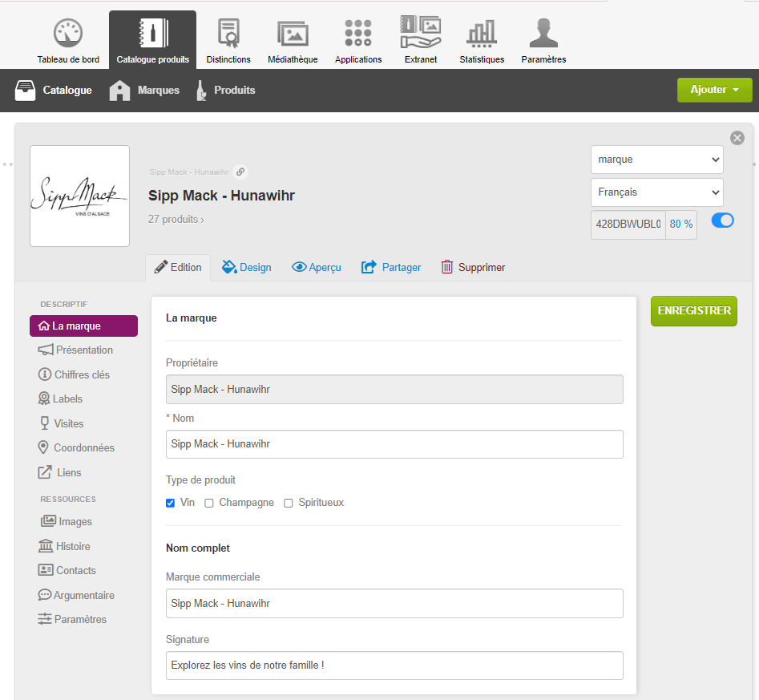Open the Labels section
This screenshot has width=759, height=700.
pos(60,399)
